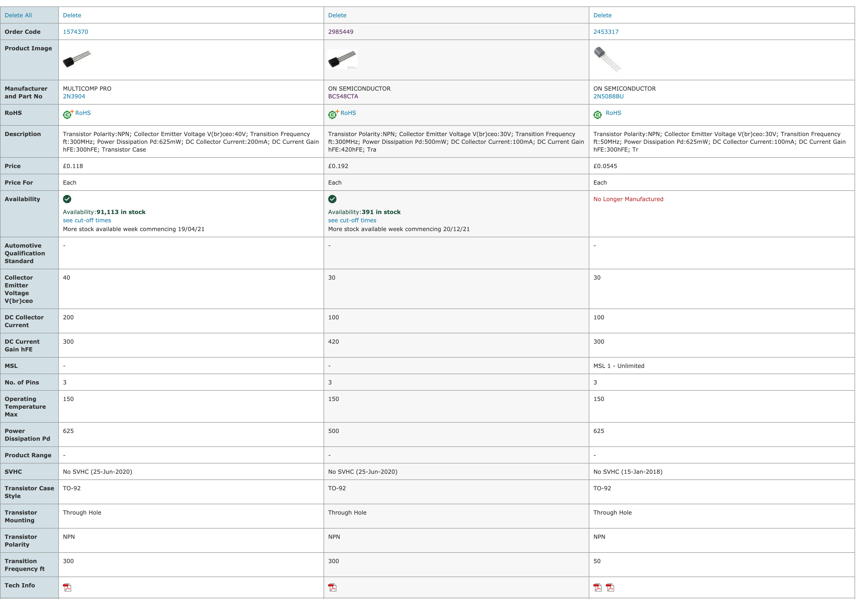Screen dimensions: 868x599
Task: Click Transition Frequency value 50
Action: pos(597,561)
